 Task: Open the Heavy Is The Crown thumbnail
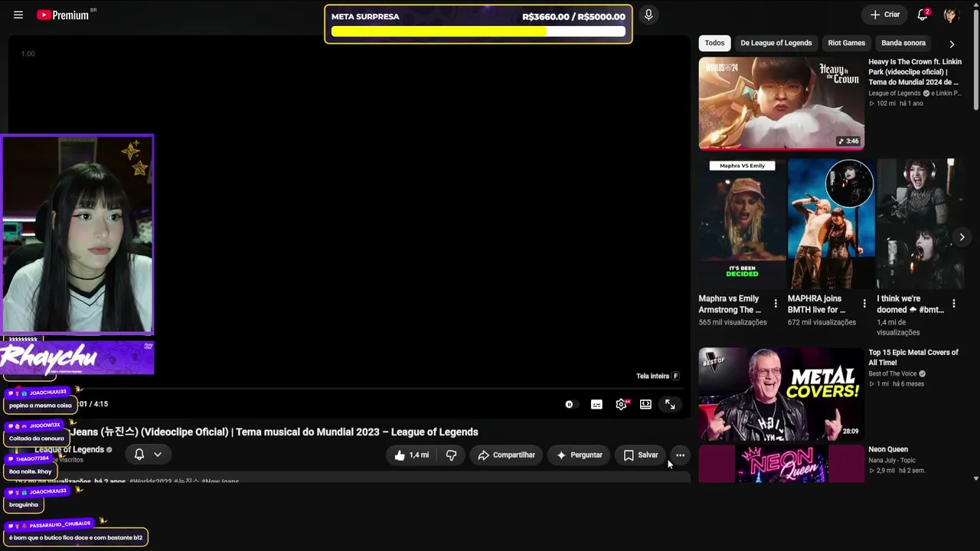coord(781,103)
